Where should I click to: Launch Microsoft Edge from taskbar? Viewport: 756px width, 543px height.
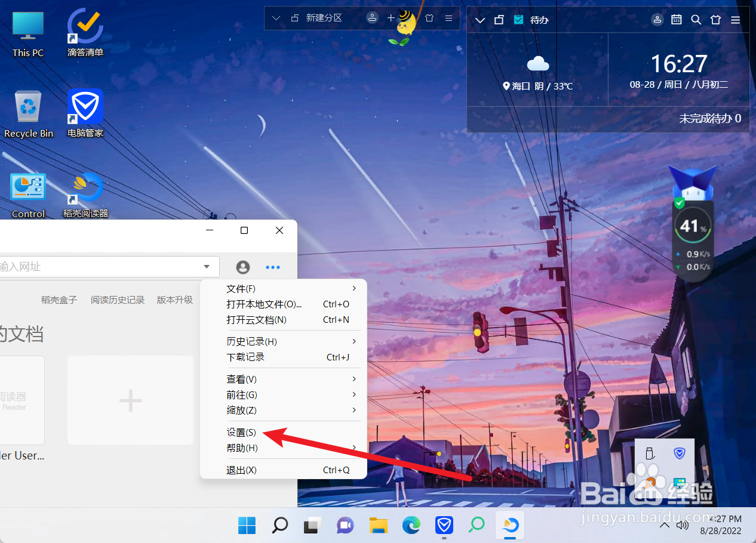(411, 525)
